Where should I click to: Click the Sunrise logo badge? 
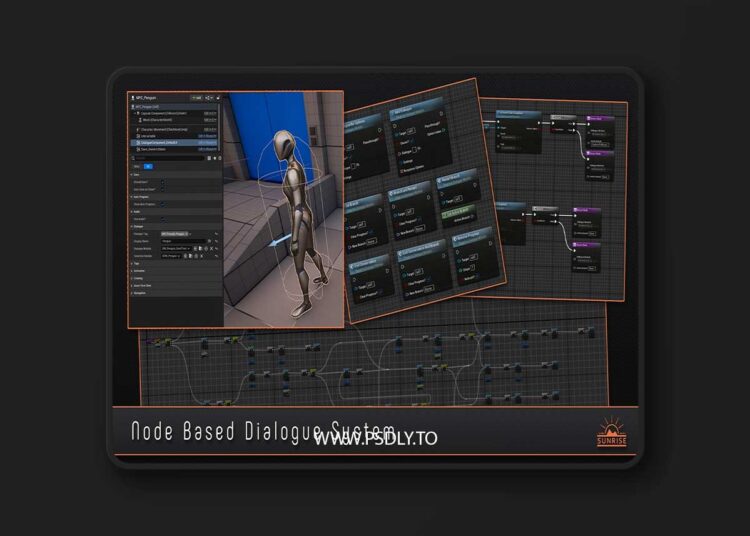tap(611, 432)
